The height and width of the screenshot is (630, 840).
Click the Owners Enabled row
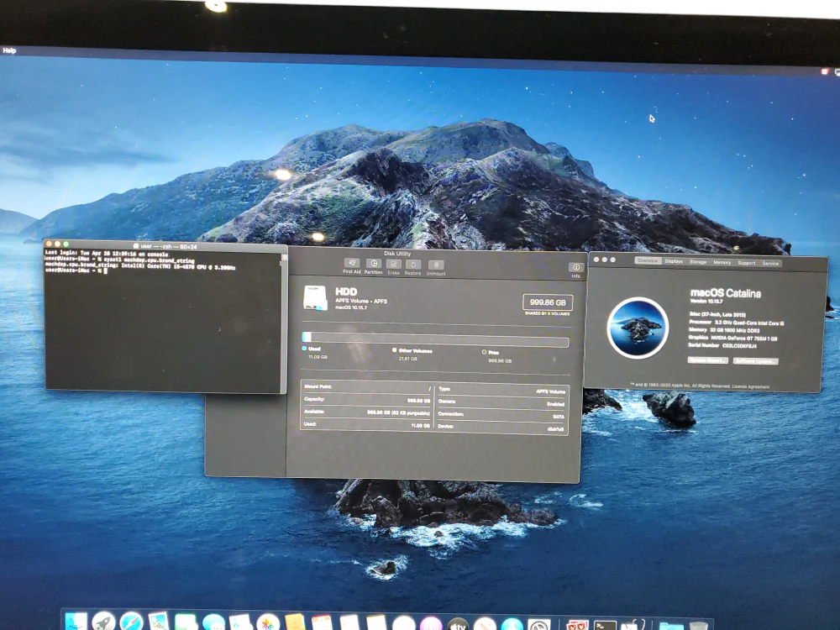click(501, 402)
